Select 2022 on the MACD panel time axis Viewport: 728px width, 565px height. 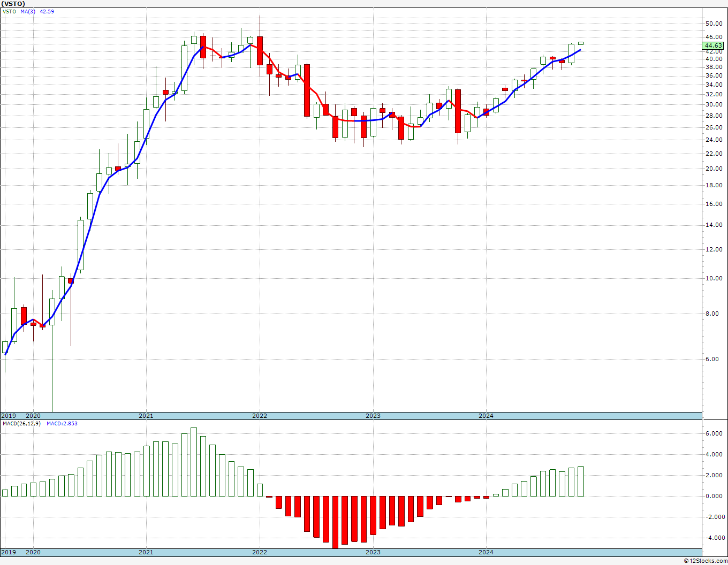(x=260, y=552)
